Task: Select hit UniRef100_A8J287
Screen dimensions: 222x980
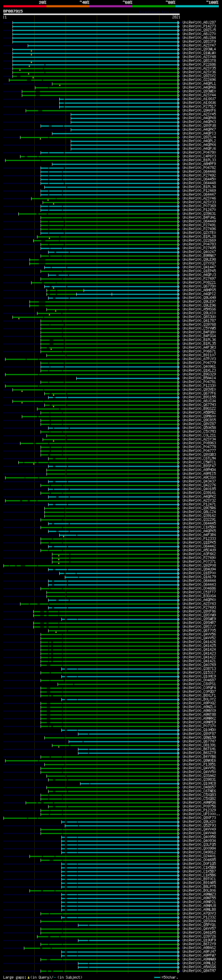Action: pos(199,23)
